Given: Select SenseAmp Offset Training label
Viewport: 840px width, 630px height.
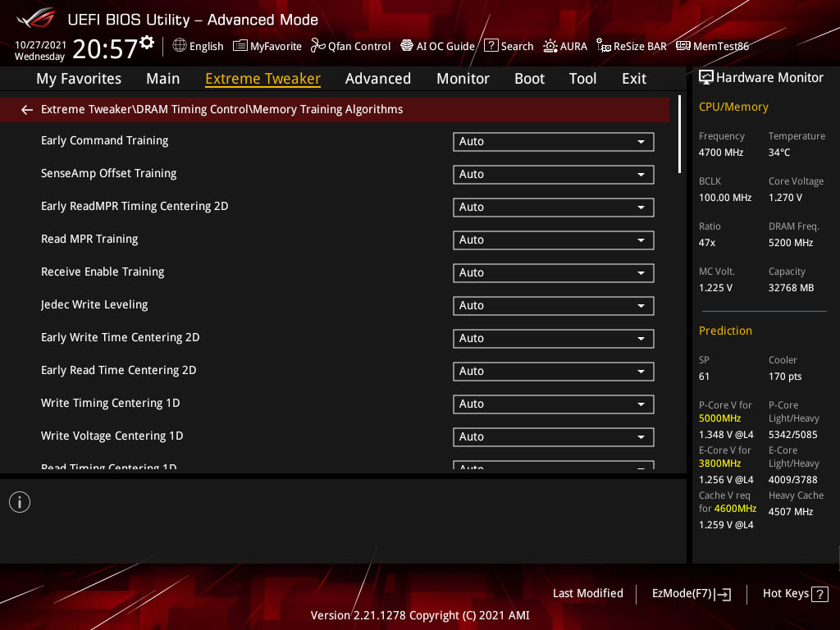Looking at the screenshot, I should [109, 174].
